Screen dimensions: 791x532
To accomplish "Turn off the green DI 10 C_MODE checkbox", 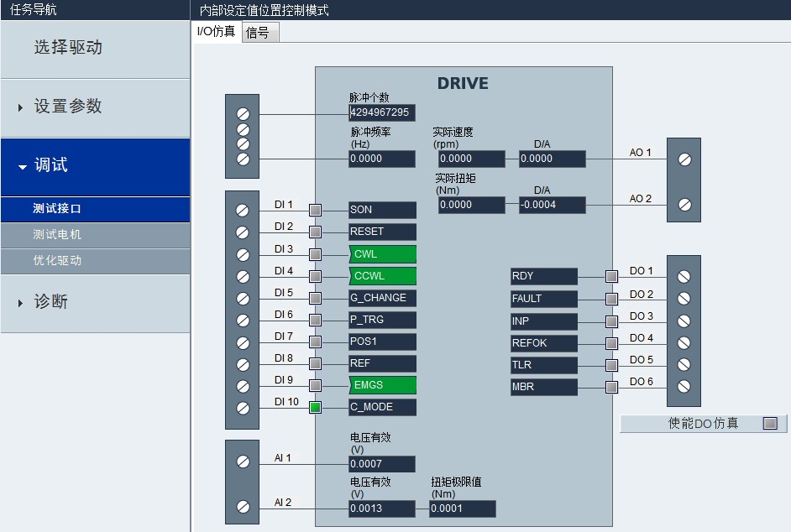I will tap(315, 407).
